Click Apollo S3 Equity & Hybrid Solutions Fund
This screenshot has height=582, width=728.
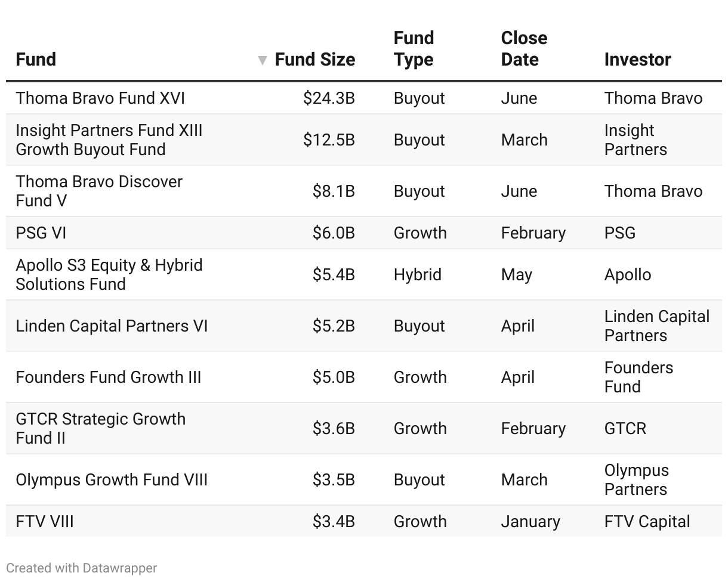pos(109,274)
